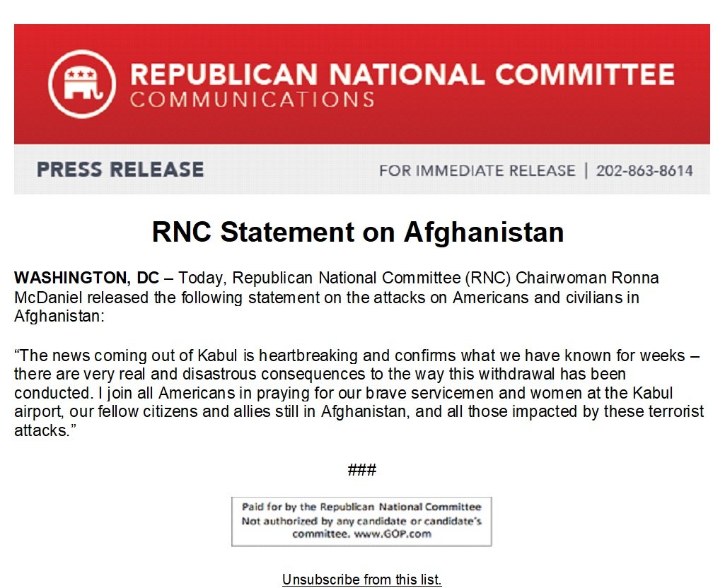Click the "REPUBLICAN NATIONAL COMMITTEE" banner title
This screenshot has width=725, height=588.
point(401,74)
